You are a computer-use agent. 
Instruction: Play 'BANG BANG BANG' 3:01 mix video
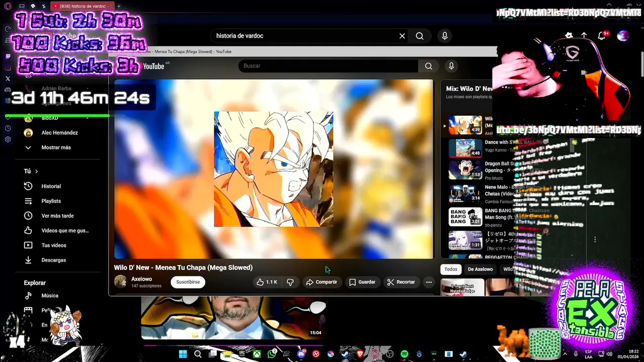[465, 217]
